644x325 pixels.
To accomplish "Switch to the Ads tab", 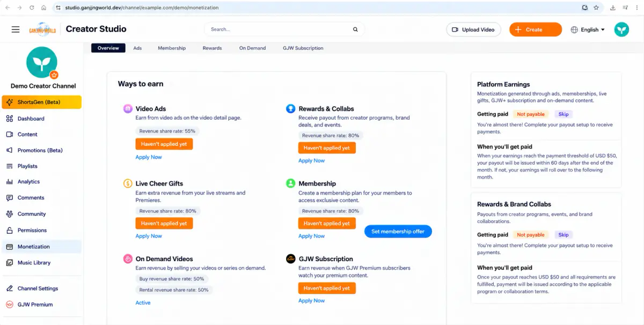I will (x=137, y=48).
